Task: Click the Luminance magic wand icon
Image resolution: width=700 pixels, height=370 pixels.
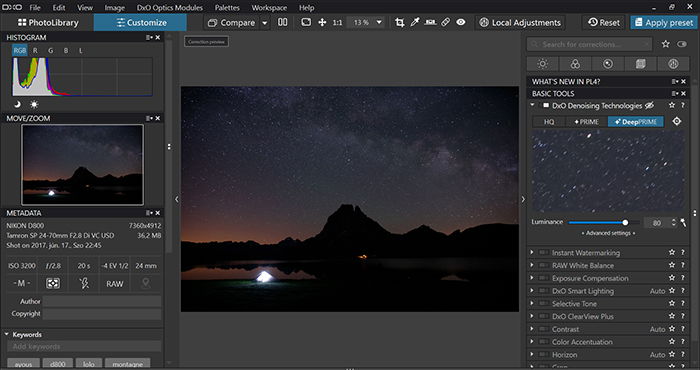Action: (x=683, y=222)
